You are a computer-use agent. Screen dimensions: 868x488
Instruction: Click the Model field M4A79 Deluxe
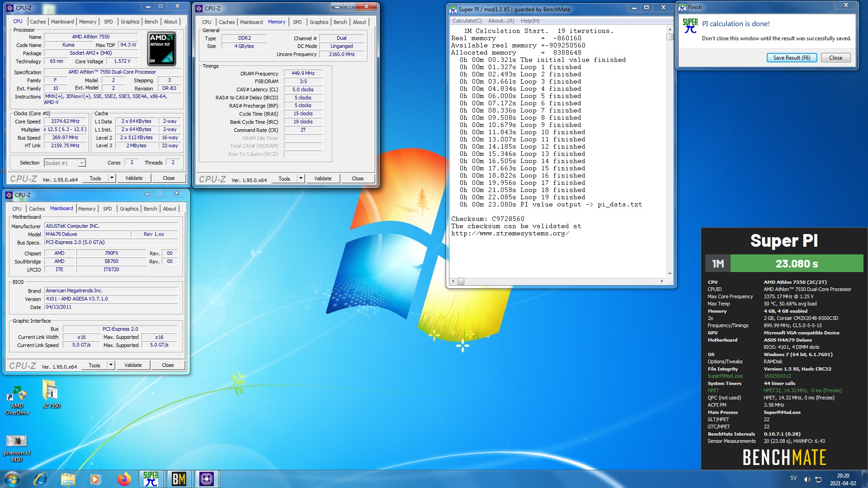click(x=87, y=234)
